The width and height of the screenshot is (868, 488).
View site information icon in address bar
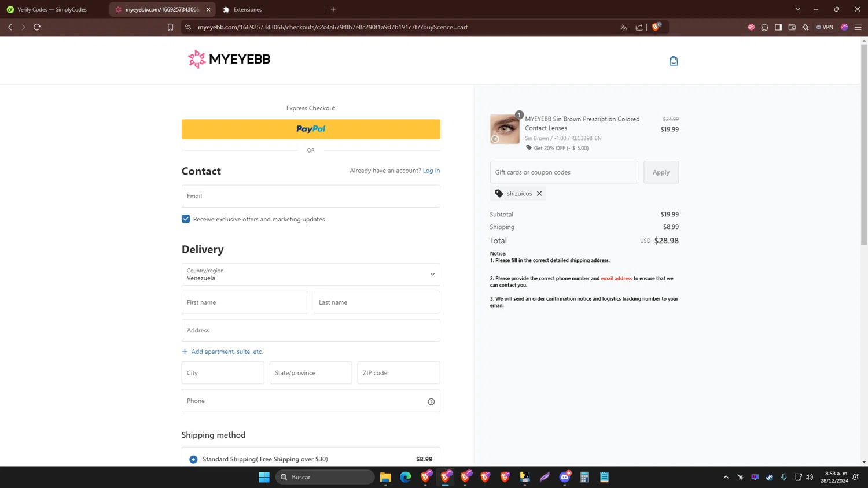point(188,27)
